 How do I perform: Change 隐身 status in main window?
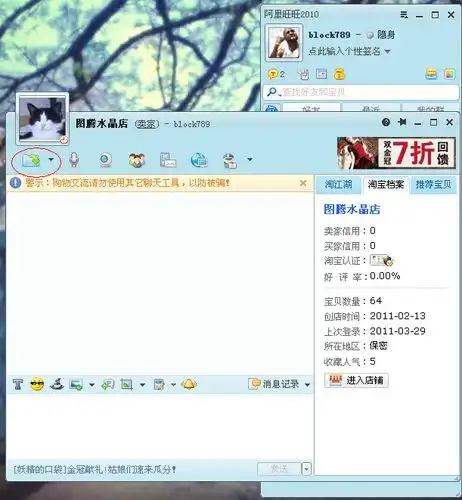pyautogui.click(x=380, y=34)
